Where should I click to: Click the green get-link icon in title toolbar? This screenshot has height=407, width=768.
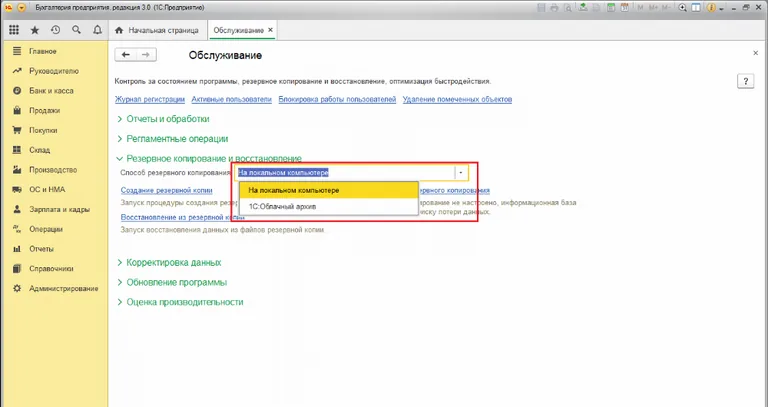click(583, 7)
